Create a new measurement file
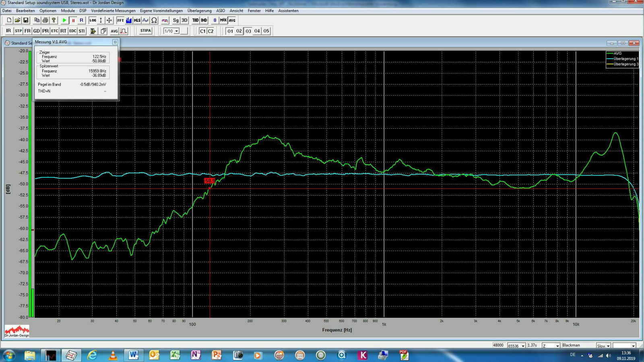Image resolution: width=644 pixels, height=362 pixels. (9, 20)
